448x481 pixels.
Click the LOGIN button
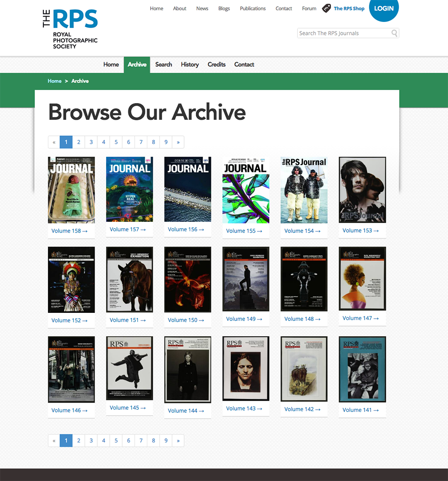point(383,9)
